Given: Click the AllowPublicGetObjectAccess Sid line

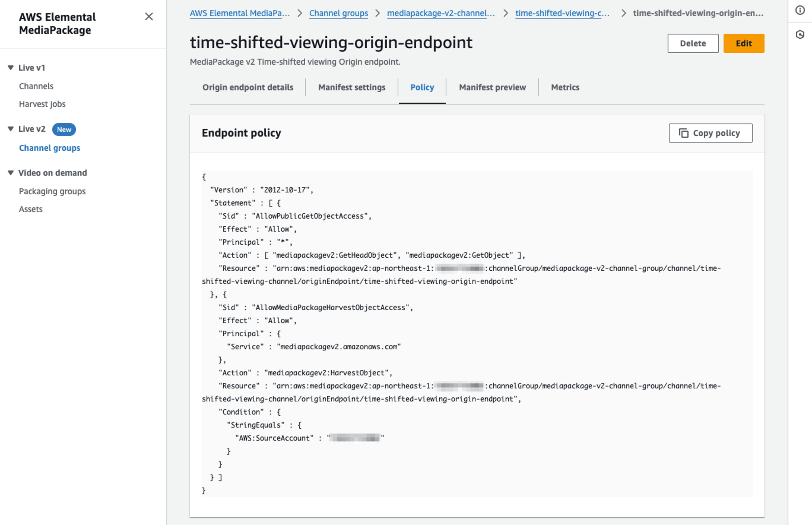Looking at the screenshot, I should coord(295,216).
